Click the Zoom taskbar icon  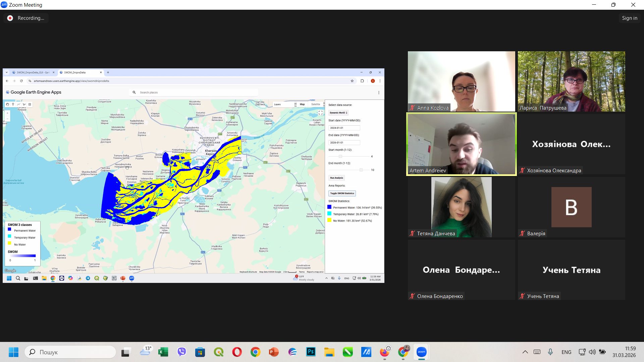click(x=421, y=352)
